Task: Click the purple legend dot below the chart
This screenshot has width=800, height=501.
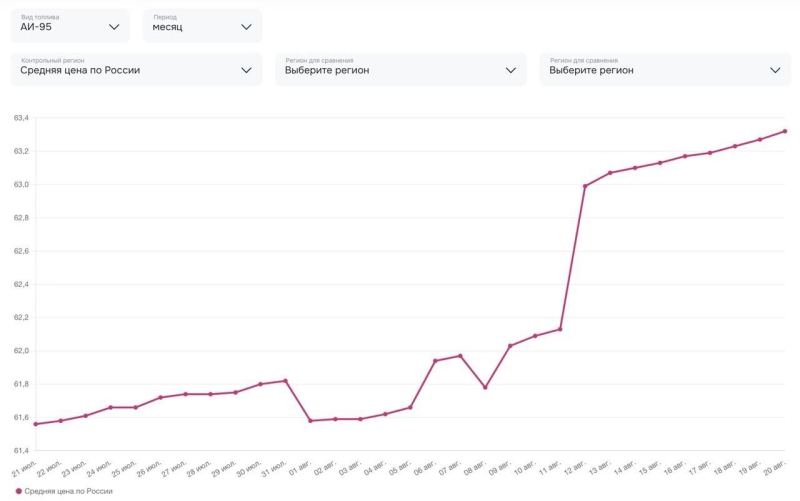Action: pos(18,491)
